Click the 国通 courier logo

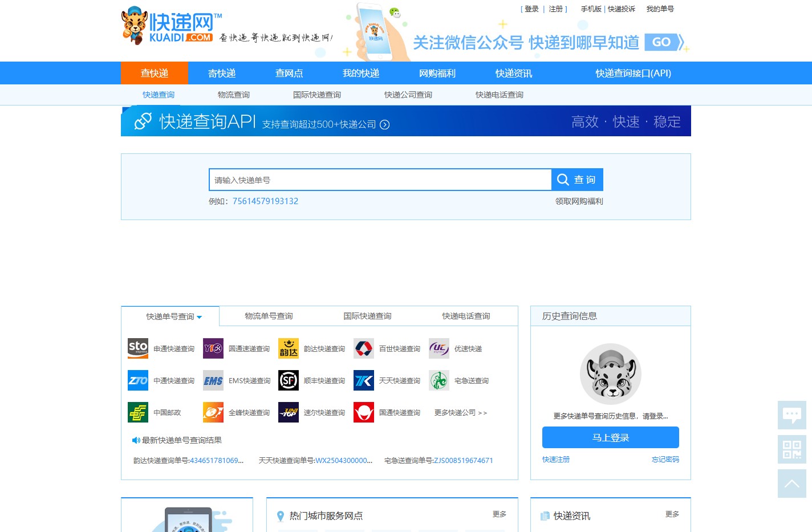click(364, 412)
